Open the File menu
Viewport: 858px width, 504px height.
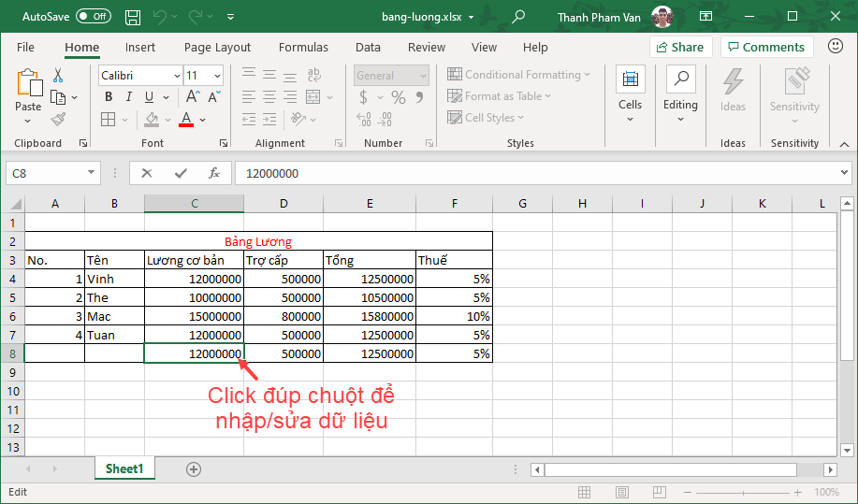tap(25, 47)
